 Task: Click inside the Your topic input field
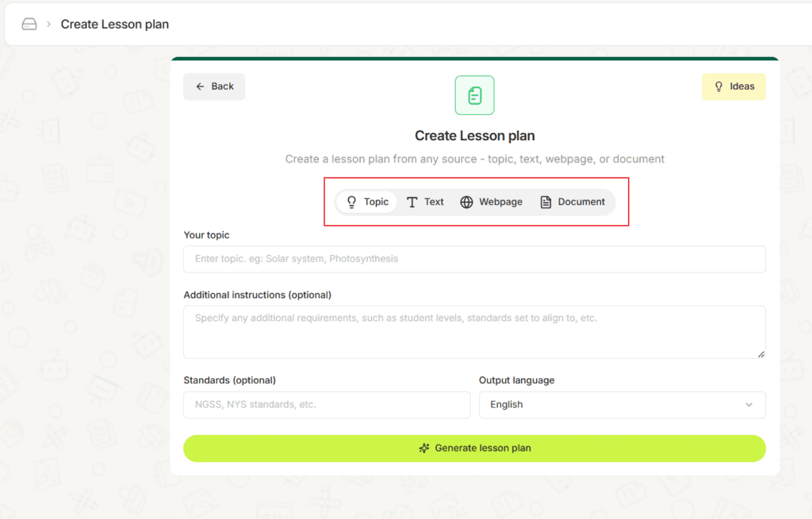coord(474,259)
